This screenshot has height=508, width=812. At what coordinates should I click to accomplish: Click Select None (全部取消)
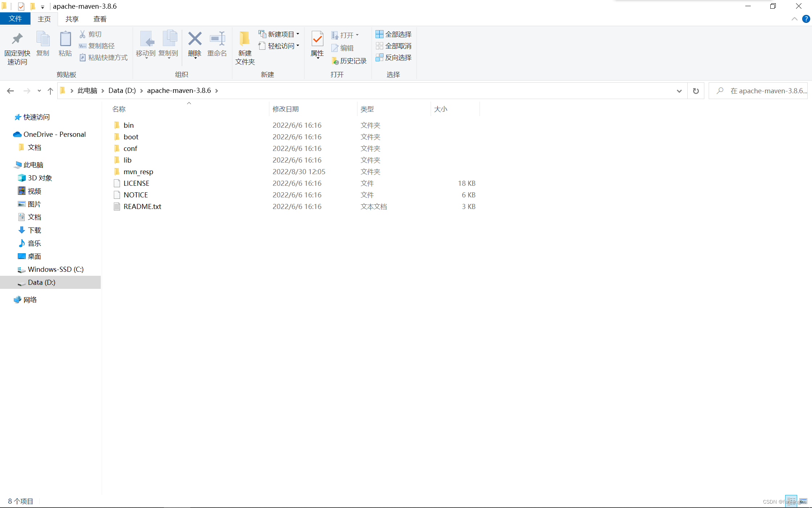[394, 46]
